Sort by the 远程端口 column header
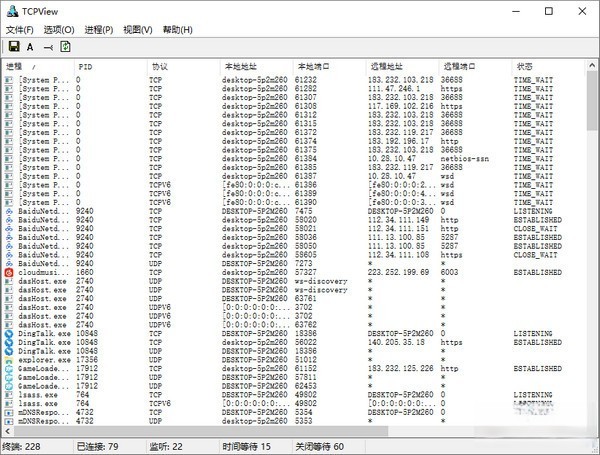This screenshot has width=600, height=455. pos(476,67)
